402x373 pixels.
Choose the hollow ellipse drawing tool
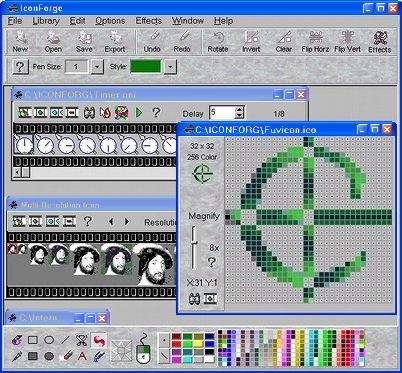[49, 340]
